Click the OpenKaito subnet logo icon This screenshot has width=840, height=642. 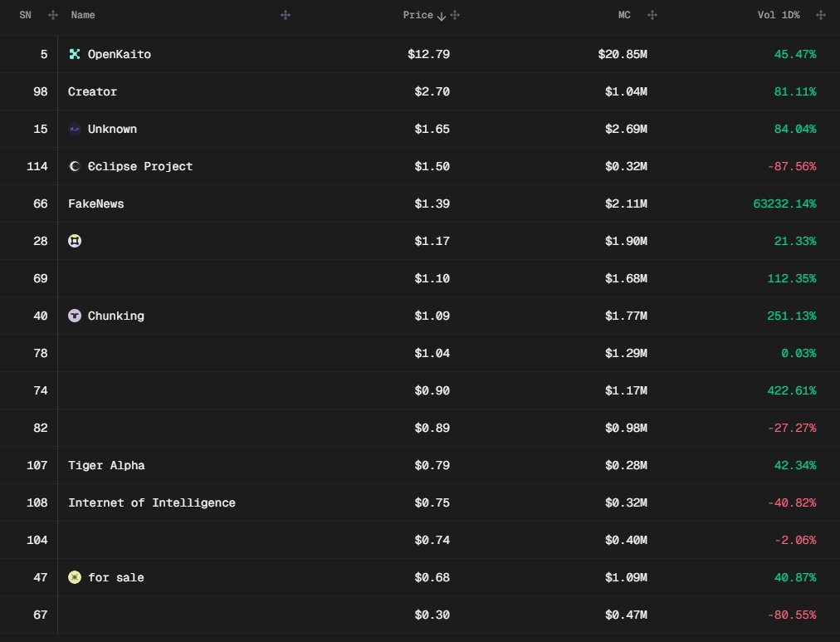pyautogui.click(x=75, y=54)
